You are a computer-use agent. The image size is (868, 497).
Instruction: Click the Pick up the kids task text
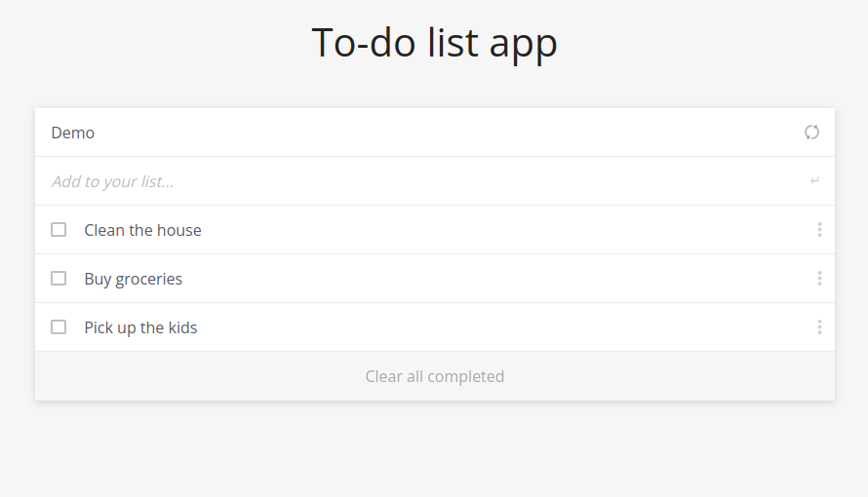click(140, 327)
